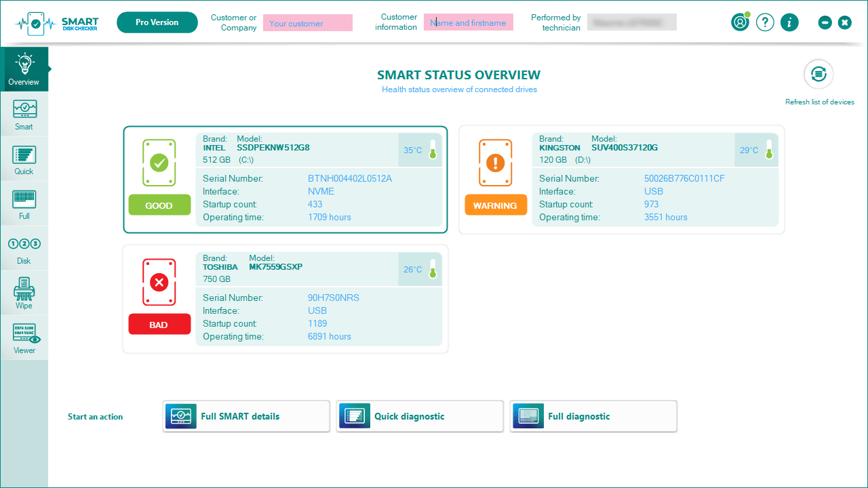Click the startup count value 1189
Viewport: 868px width, 488px height.
[x=317, y=323]
